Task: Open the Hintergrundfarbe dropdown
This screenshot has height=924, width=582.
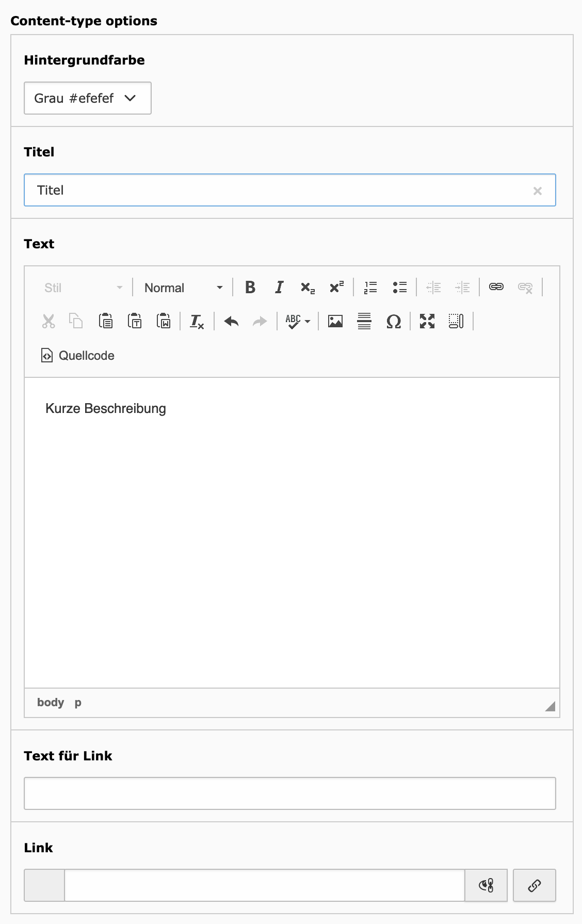Action: [x=88, y=98]
